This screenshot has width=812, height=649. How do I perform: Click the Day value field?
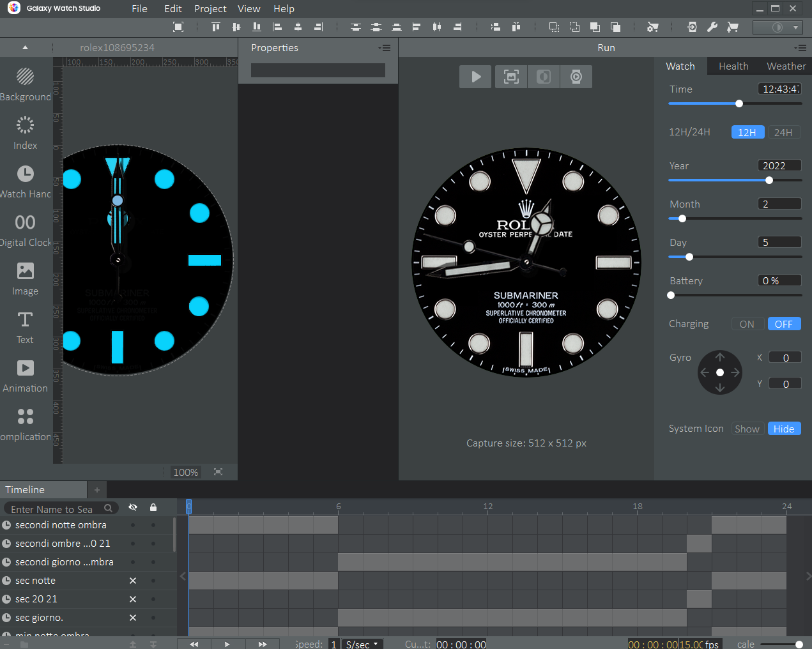click(779, 242)
